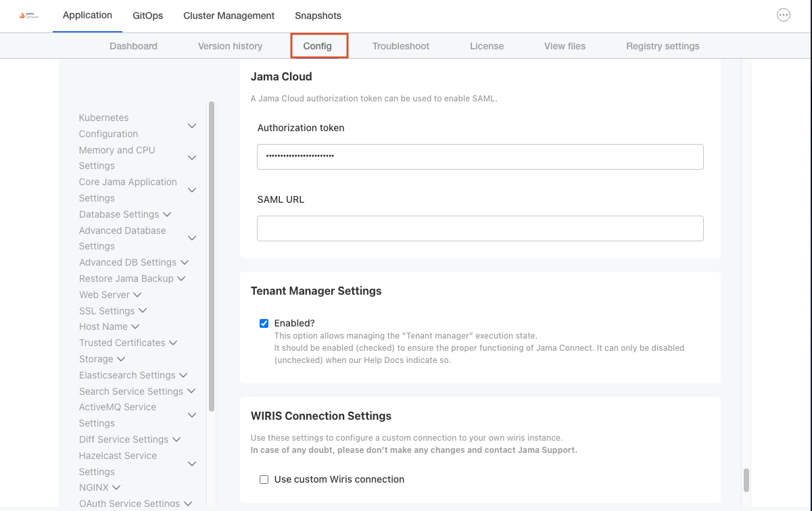Expand Elasticsearch Settings chevron
Image resolution: width=812 pixels, height=511 pixels.
pos(183,375)
